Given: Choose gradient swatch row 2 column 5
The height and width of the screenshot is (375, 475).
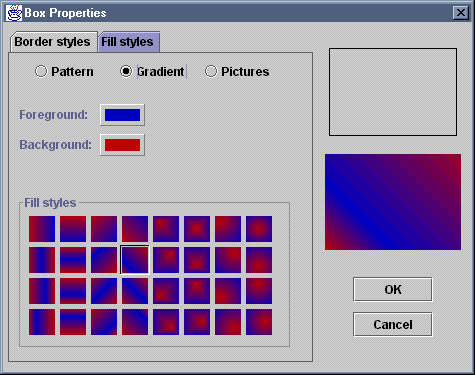Looking at the screenshot, I should tap(166, 260).
